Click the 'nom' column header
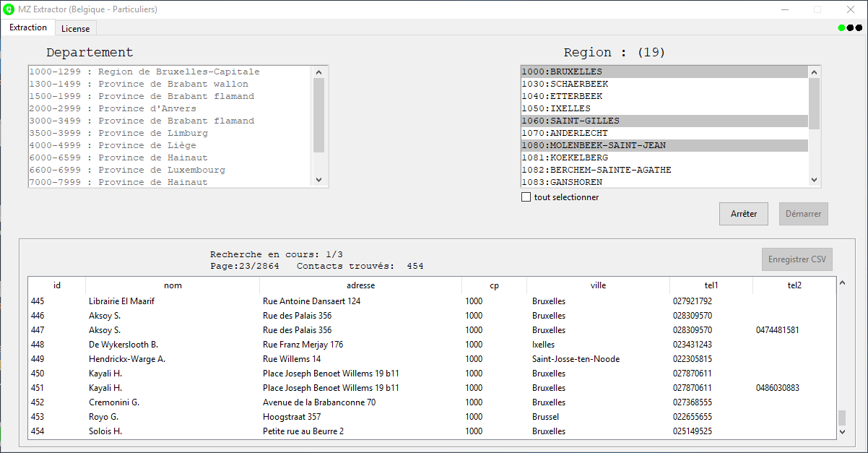 [x=173, y=285]
